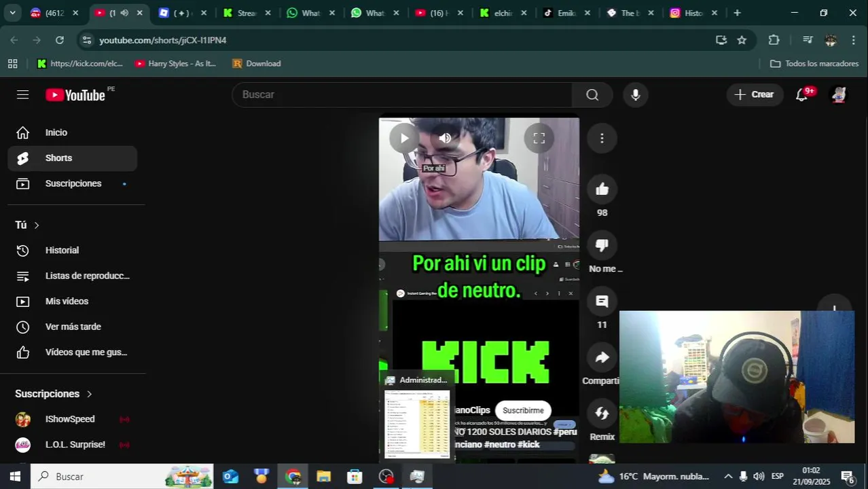The width and height of the screenshot is (868, 489).
Task: Open YouTube notifications bell
Action: click(x=801, y=94)
